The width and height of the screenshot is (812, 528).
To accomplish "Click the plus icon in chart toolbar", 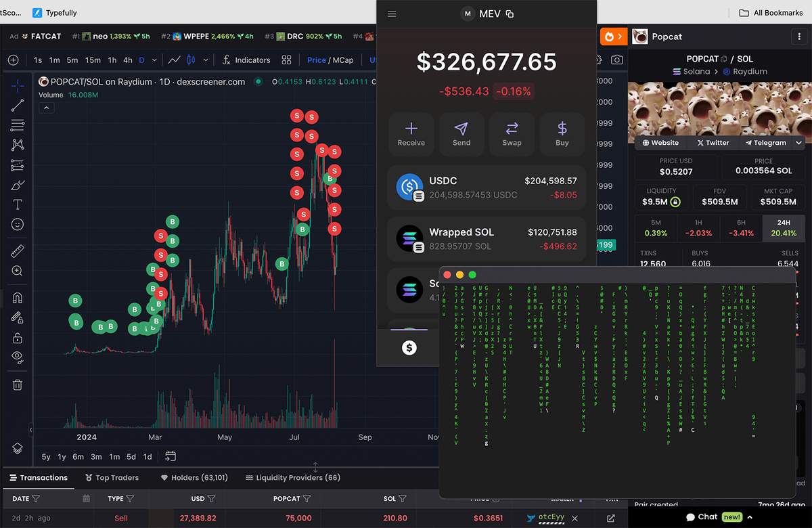I will [x=13, y=60].
